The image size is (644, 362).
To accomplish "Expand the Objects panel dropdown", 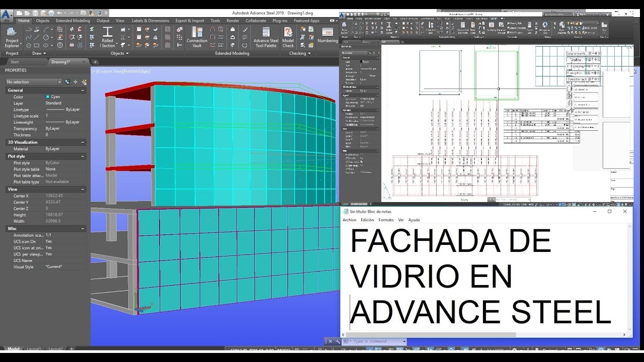I will [x=119, y=53].
